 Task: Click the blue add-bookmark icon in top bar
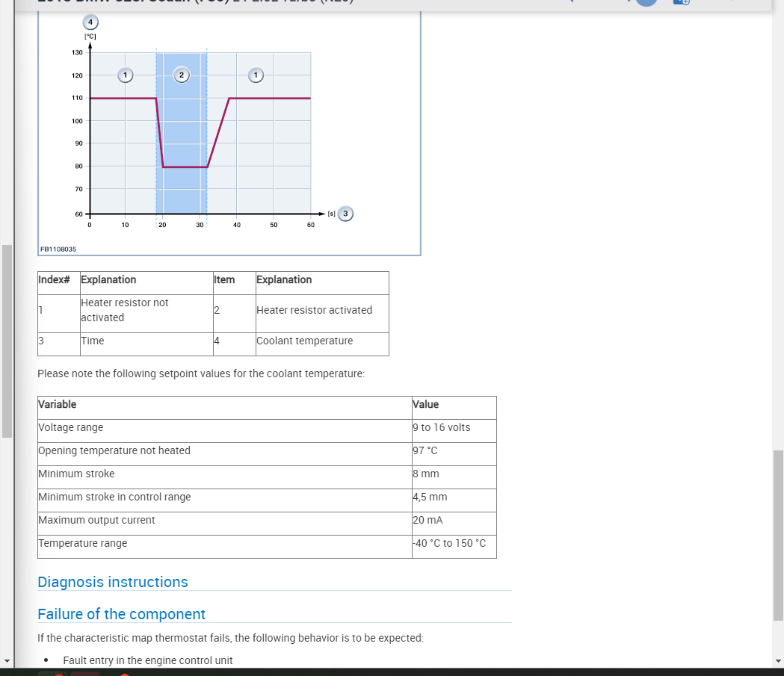681,2
